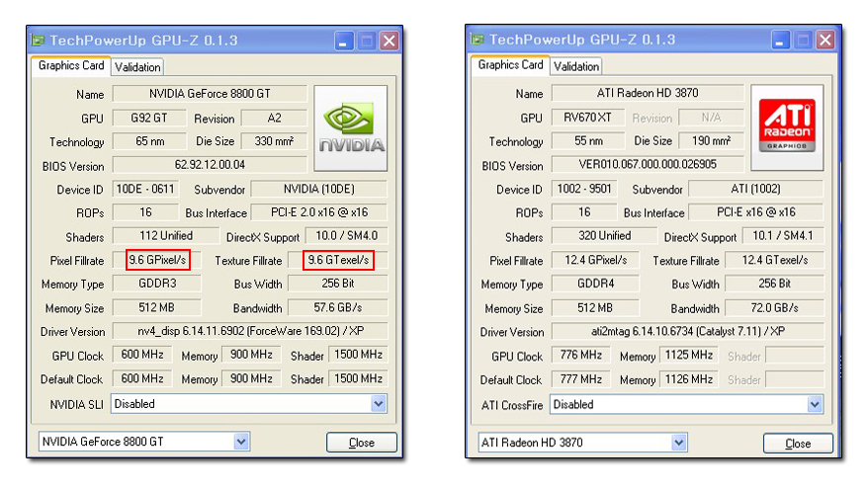Click 10.1 / SM4.1 DirectX support value

tap(783, 236)
